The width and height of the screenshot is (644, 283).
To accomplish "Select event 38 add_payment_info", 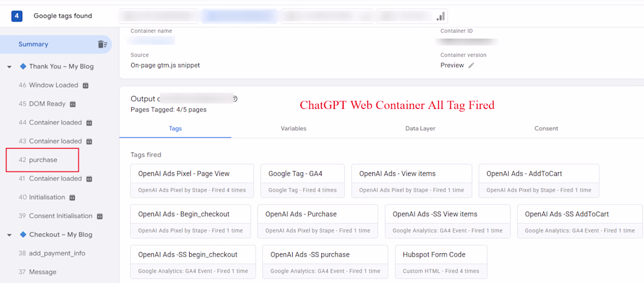I will coord(52,253).
